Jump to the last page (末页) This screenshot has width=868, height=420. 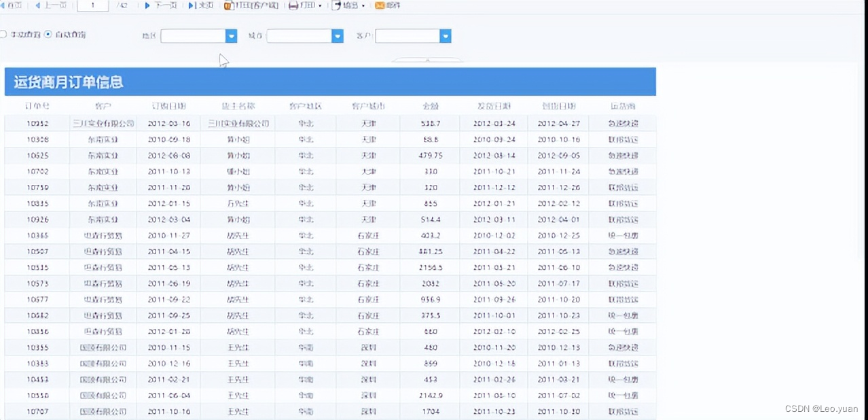pos(201,5)
